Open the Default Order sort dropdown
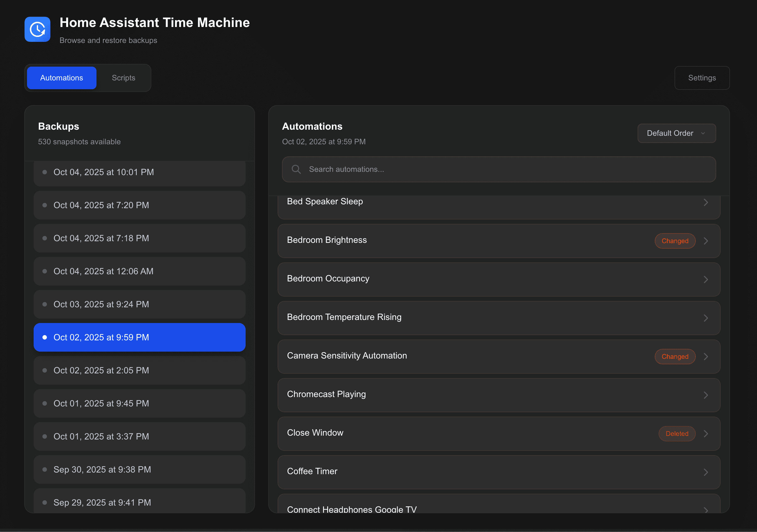 (676, 133)
